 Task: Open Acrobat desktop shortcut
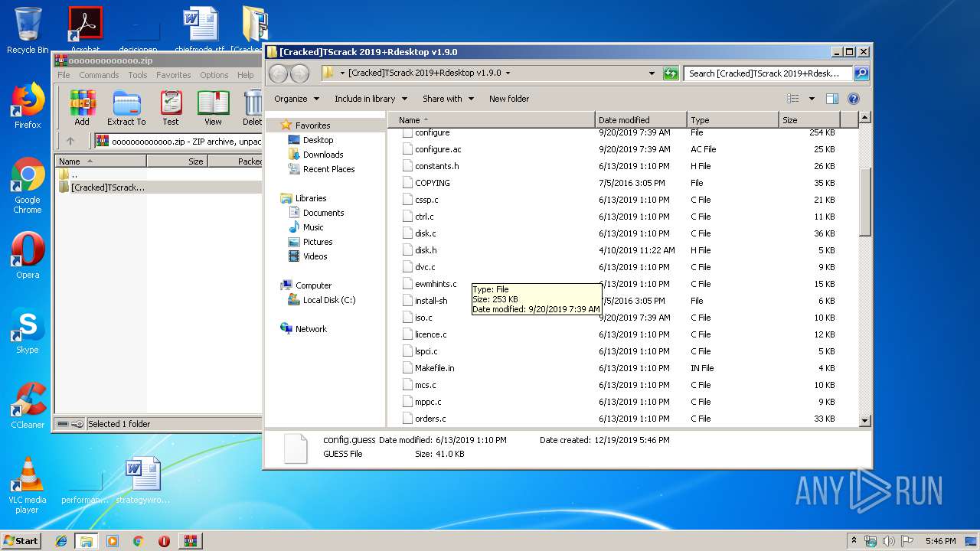tap(85, 31)
